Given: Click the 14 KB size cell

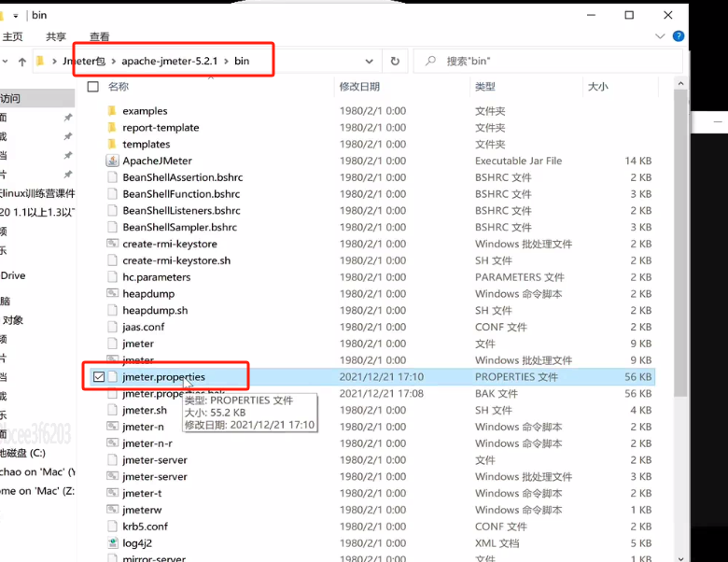Looking at the screenshot, I should pos(637,161).
